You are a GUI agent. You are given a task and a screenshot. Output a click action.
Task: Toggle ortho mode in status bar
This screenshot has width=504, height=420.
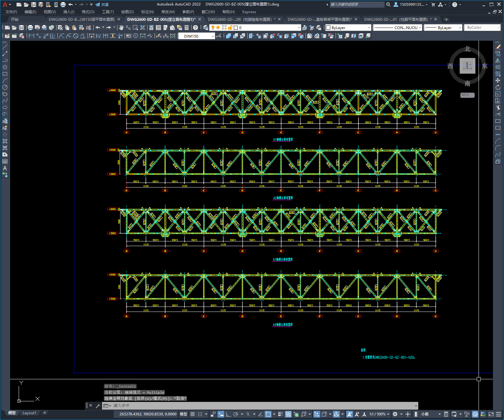pyautogui.click(x=228, y=414)
